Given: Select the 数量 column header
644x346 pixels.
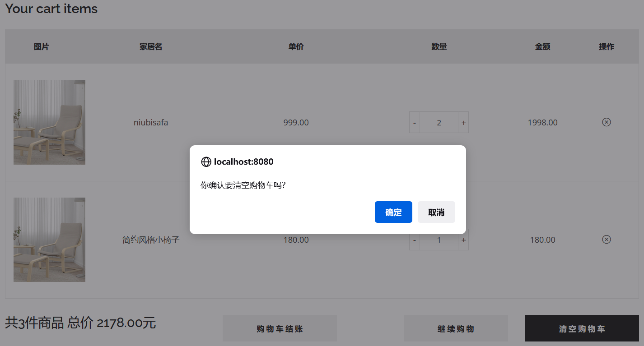Looking at the screenshot, I should pyautogui.click(x=439, y=46).
